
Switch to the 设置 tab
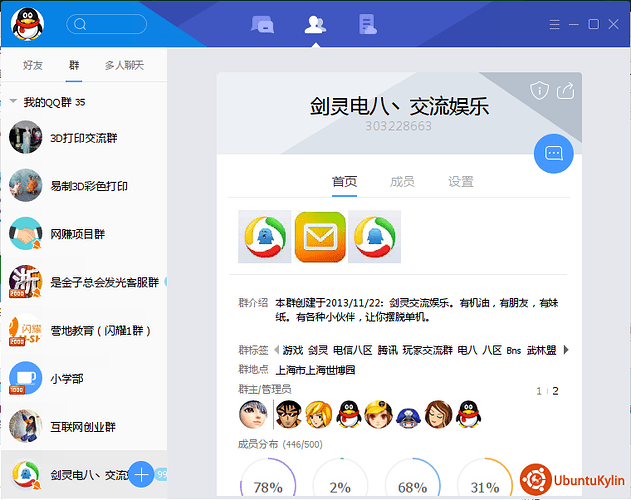click(461, 182)
